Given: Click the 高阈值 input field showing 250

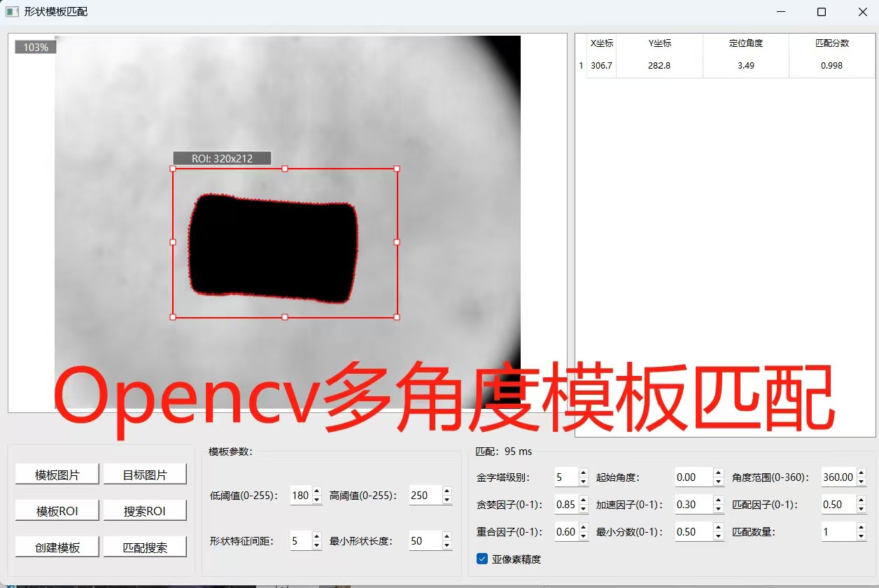Looking at the screenshot, I should pyautogui.click(x=425, y=496).
